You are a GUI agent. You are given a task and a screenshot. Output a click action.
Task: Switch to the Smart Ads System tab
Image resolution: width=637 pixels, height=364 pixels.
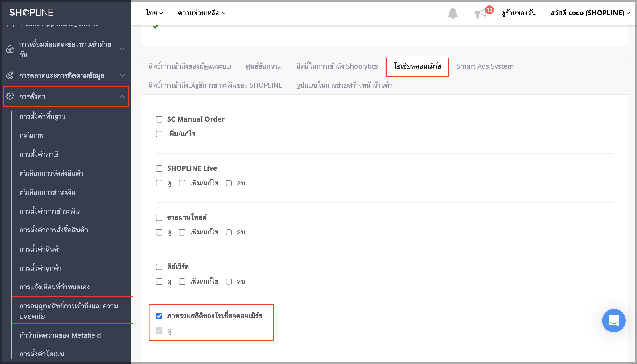(485, 66)
